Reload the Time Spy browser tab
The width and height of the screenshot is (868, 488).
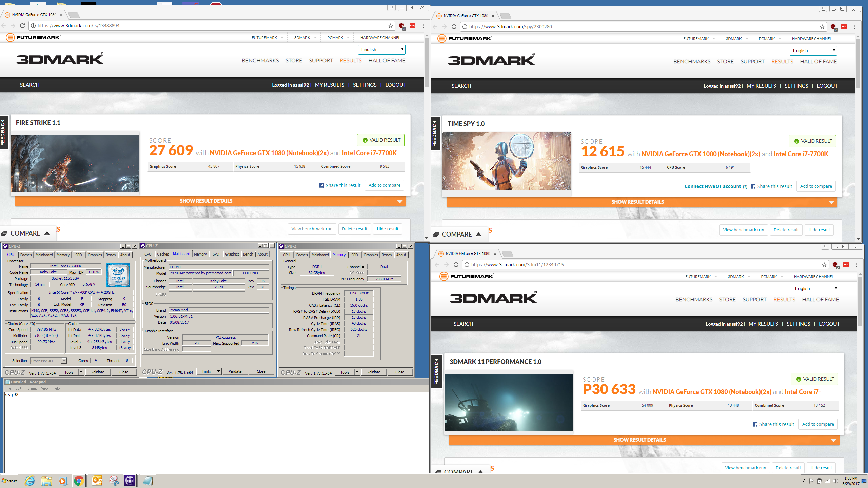pyautogui.click(x=454, y=27)
